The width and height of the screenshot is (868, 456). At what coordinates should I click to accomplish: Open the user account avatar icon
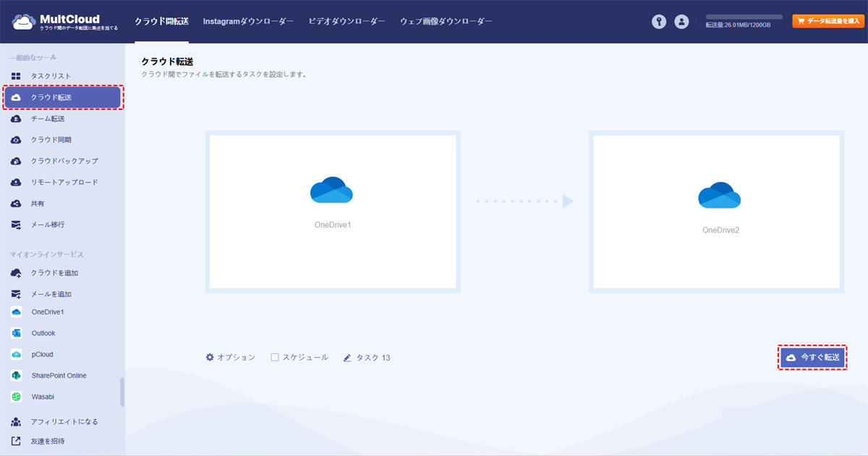[x=681, y=22]
